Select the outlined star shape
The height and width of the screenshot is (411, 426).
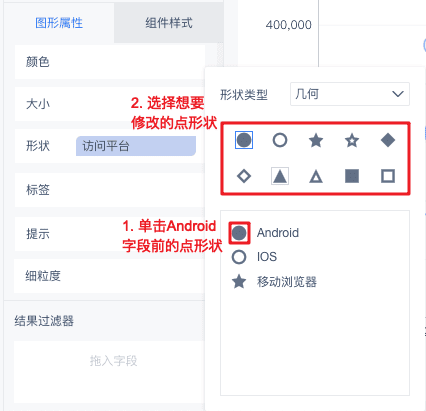pos(352,140)
